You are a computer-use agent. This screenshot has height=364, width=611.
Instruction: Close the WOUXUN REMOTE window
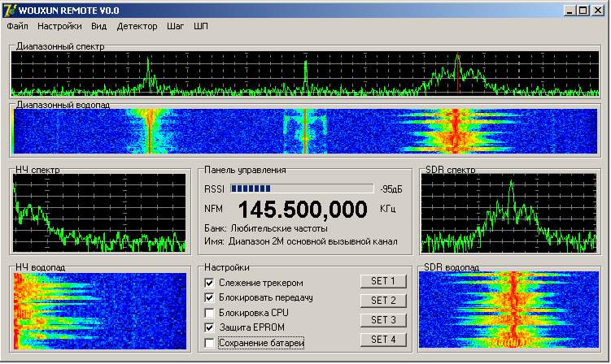click(597, 11)
